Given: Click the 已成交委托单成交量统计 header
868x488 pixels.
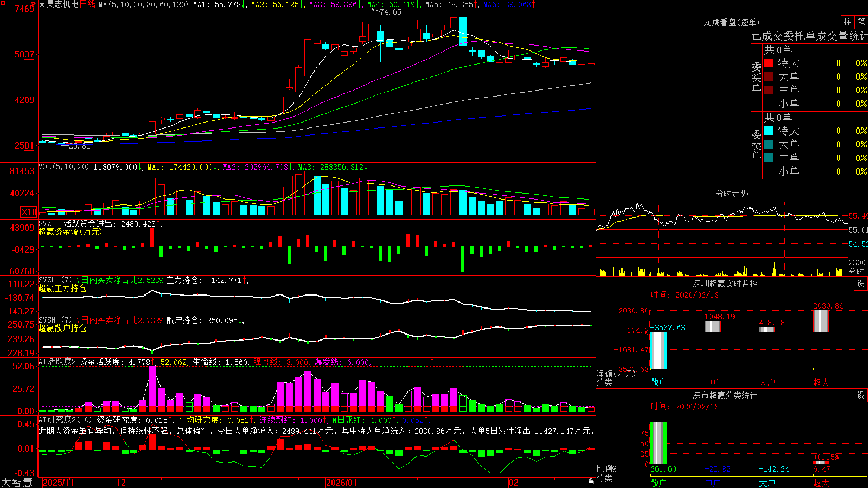Looking at the screenshot, I should click(x=809, y=36).
